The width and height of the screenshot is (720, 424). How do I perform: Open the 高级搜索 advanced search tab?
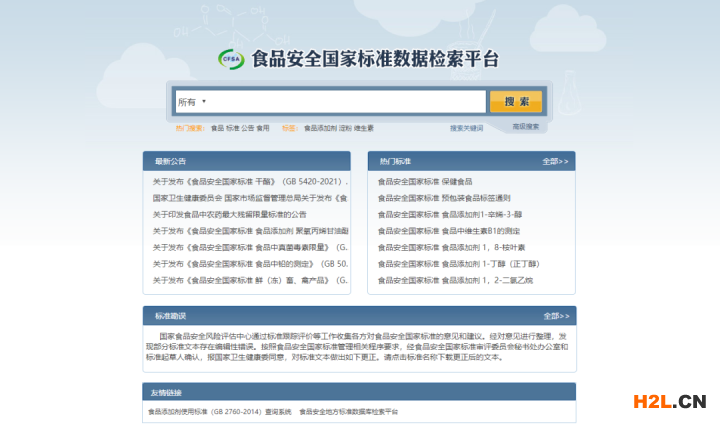click(525, 127)
